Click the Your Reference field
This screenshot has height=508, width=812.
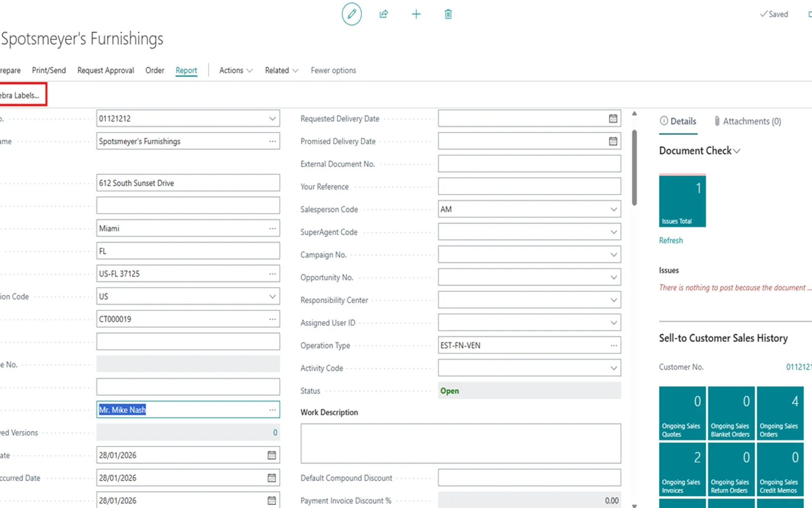point(529,186)
